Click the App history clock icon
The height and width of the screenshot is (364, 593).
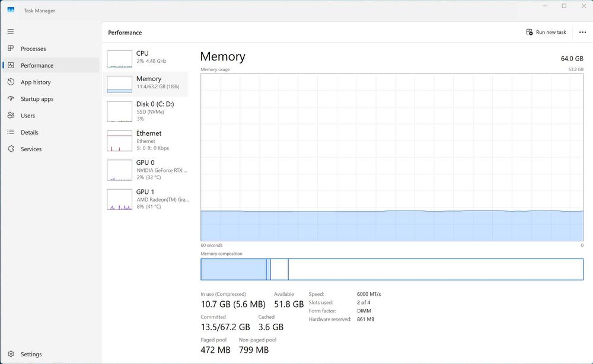point(11,82)
